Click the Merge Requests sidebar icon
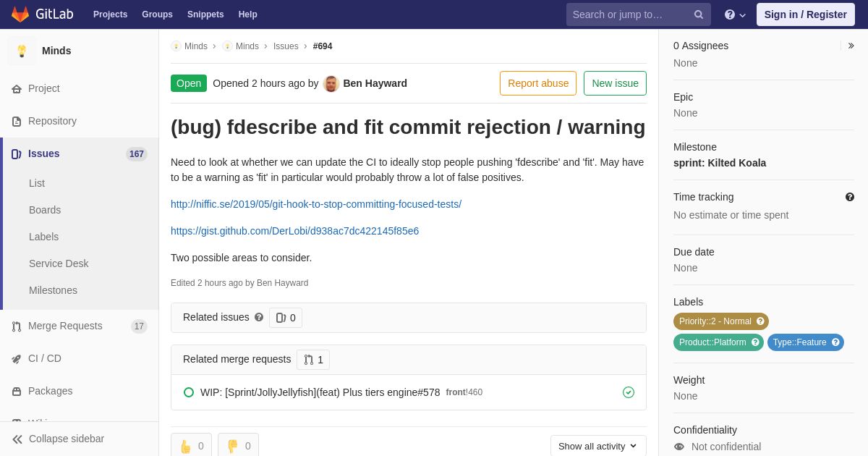Image resolution: width=868 pixels, height=456 pixels. point(17,326)
